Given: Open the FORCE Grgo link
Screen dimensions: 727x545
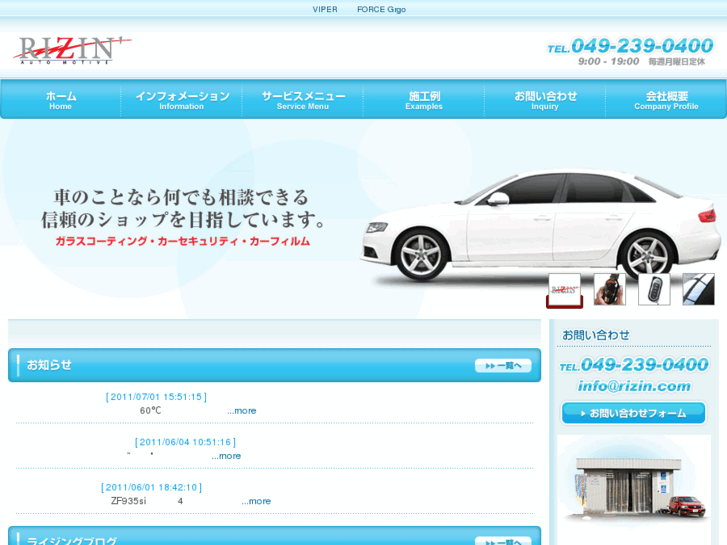Looking at the screenshot, I should click(x=381, y=9).
